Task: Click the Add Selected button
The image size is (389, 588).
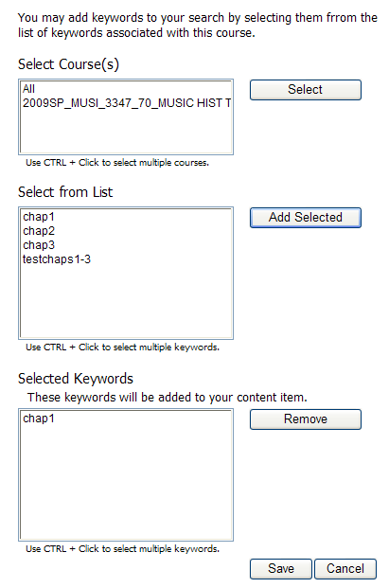Action: 306,218
